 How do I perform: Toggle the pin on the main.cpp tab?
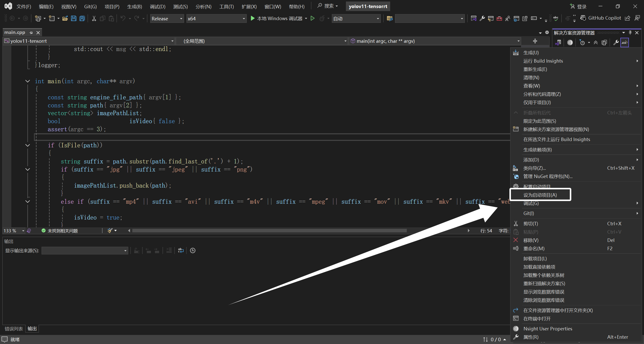pos(31,33)
